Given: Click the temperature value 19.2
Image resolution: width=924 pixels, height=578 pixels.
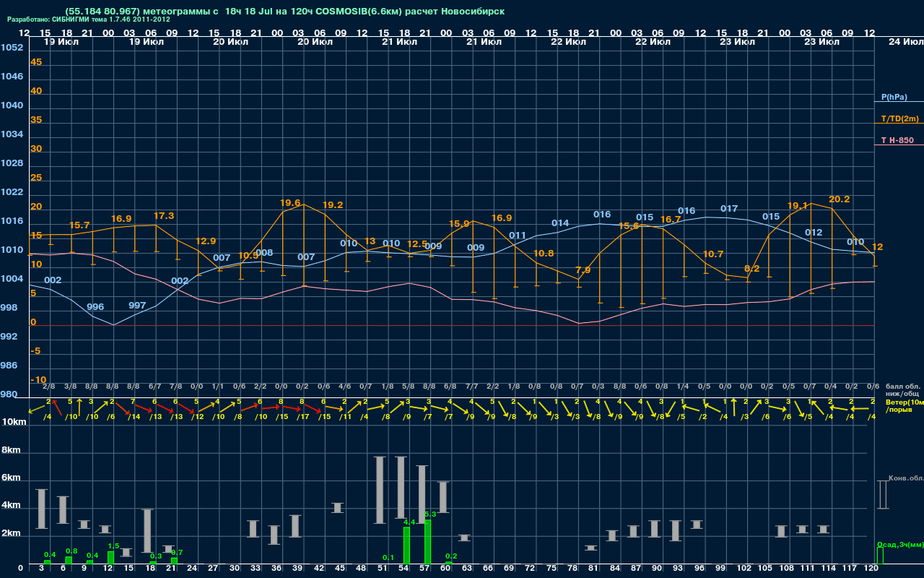Looking at the screenshot, I should tap(333, 205).
